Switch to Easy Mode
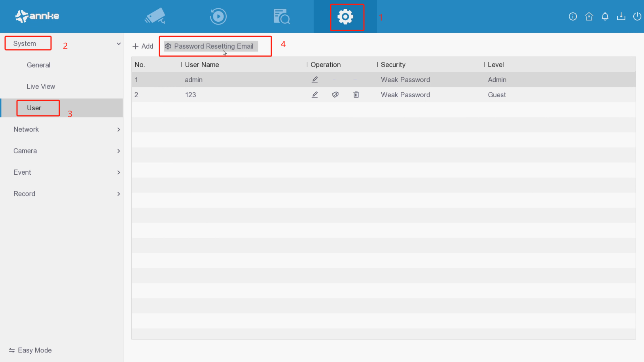The image size is (644, 362). point(30,350)
